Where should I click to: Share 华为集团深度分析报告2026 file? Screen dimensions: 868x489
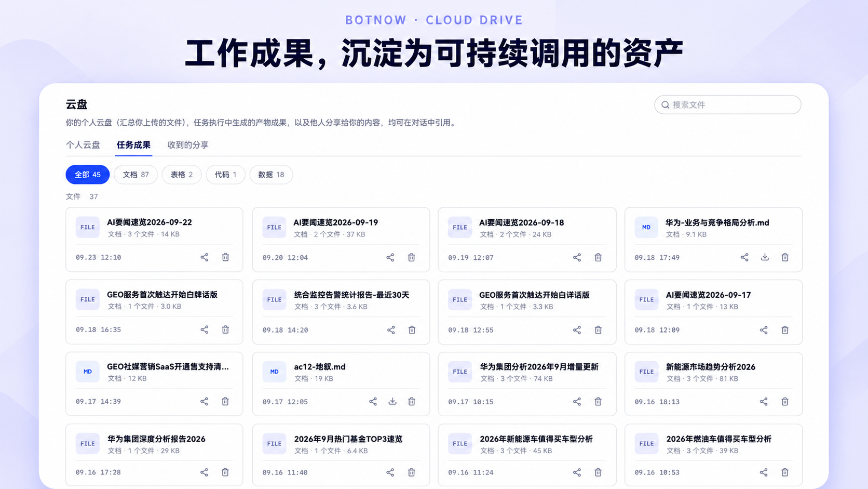[x=204, y=472]
